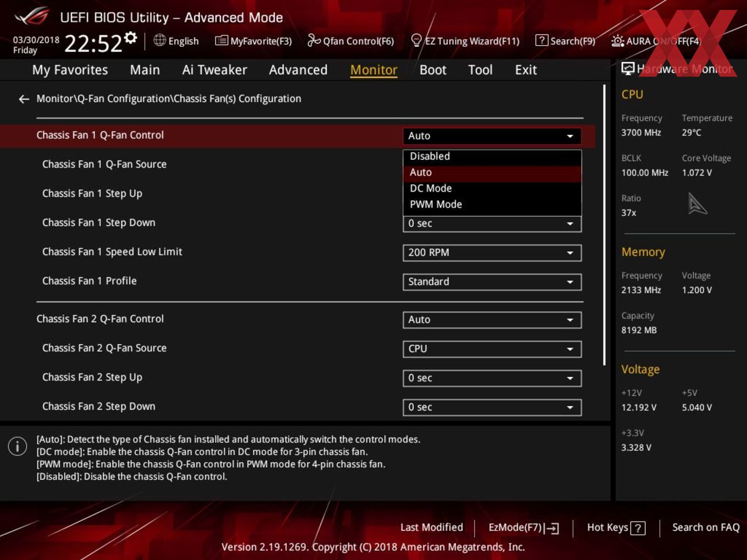Open My Favorites tab
Screen dimensions: 747x560
pyautogui.click(x=70, y=70)
